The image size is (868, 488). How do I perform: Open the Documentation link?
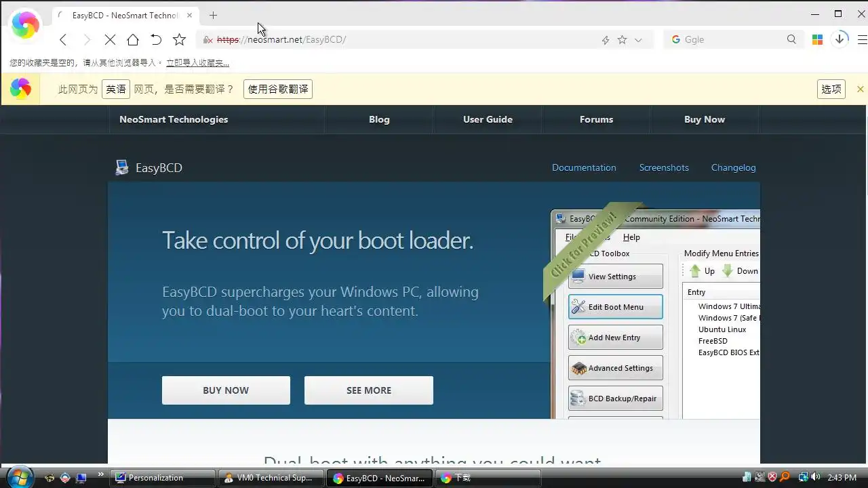tap(584, 167)
